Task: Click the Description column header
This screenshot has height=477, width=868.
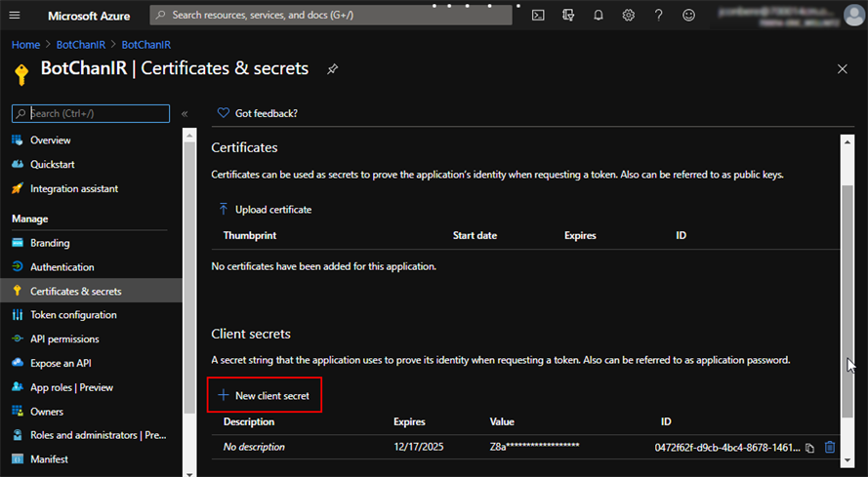Action: click(249, 422)
